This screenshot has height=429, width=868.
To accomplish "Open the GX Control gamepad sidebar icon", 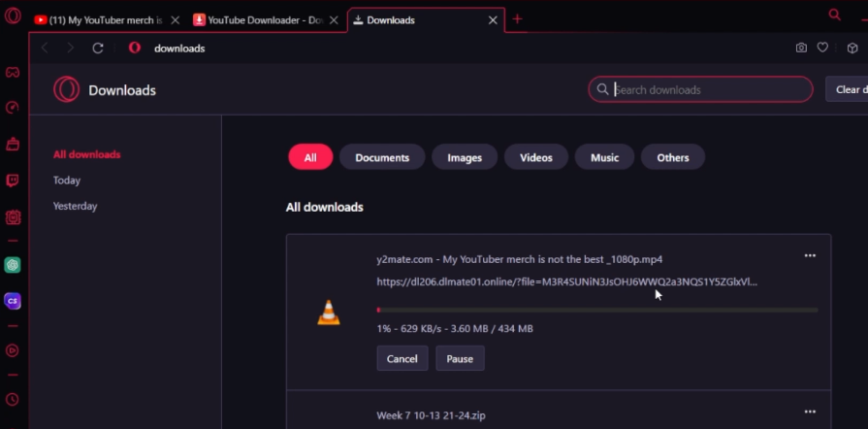I will pyautogui.click(x=14, y=72).
